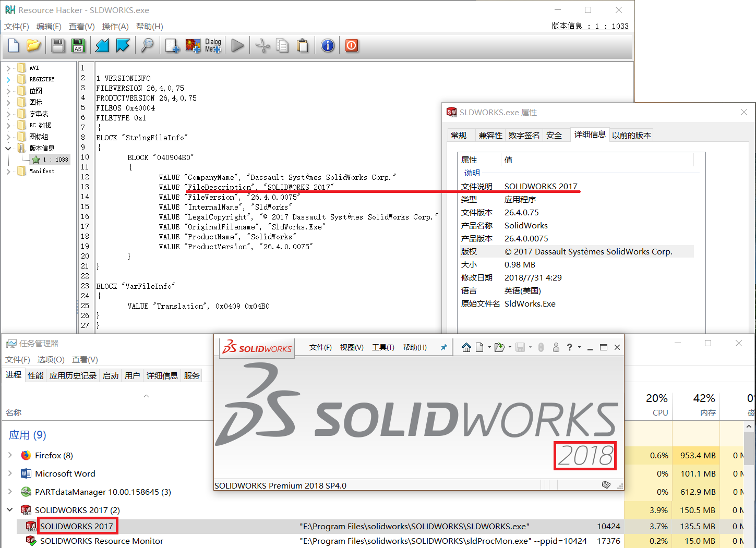
Task: Click the green Save As icon
Action: (x=78, y=46)
